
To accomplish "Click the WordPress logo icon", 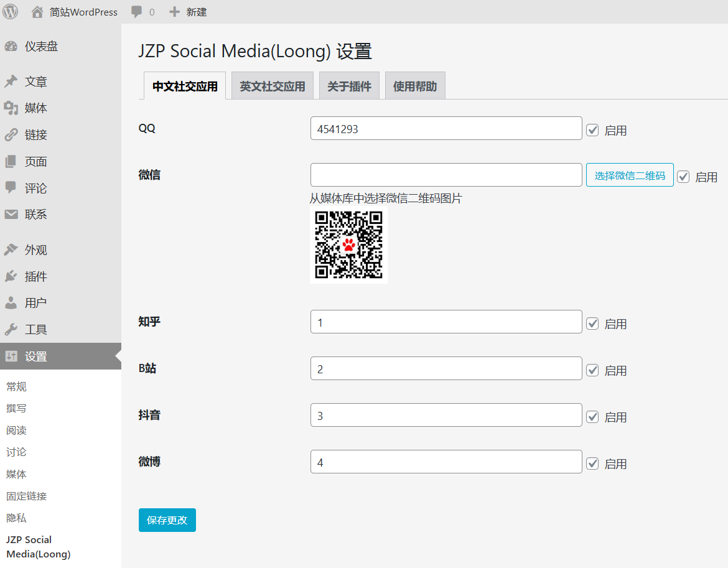I will 10,11.
